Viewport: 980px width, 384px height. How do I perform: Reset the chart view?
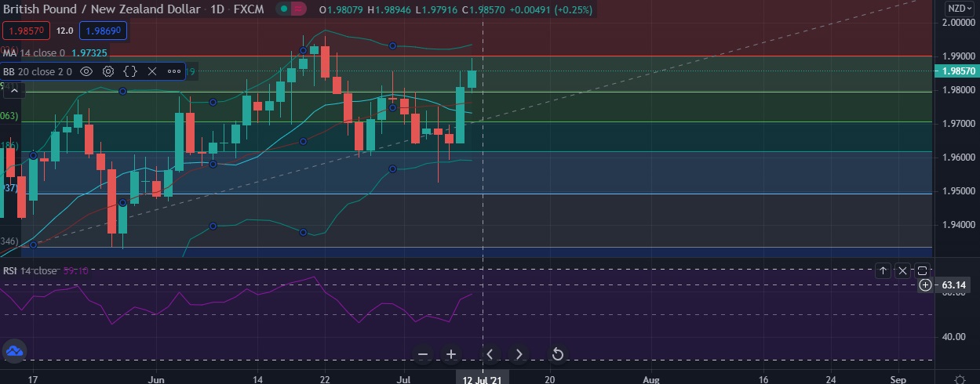[558, 354]
